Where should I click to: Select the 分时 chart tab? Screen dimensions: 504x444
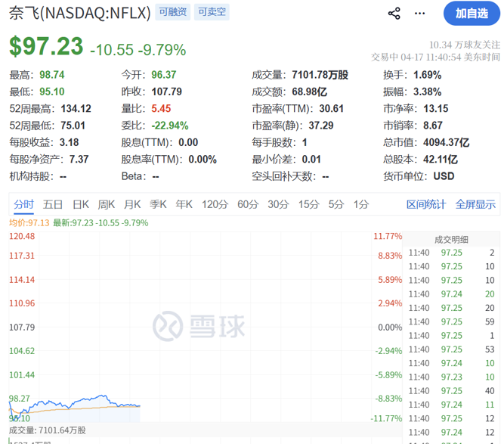click(x=23, y=204)
